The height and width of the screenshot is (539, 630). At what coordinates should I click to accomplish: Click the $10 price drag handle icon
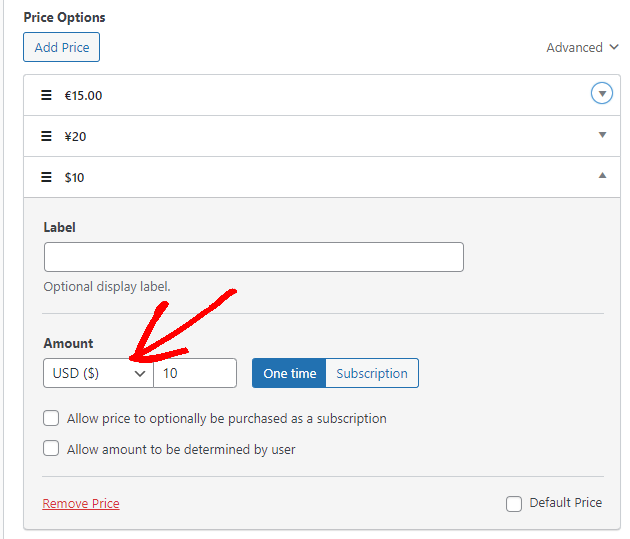click(46, 177)
